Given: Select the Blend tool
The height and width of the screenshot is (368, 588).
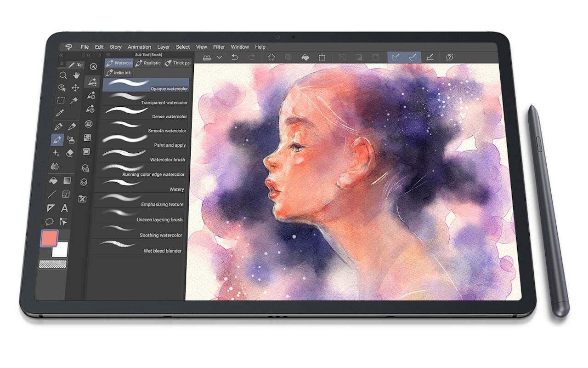Looking at the screenshot, I should tap(55, 166).
